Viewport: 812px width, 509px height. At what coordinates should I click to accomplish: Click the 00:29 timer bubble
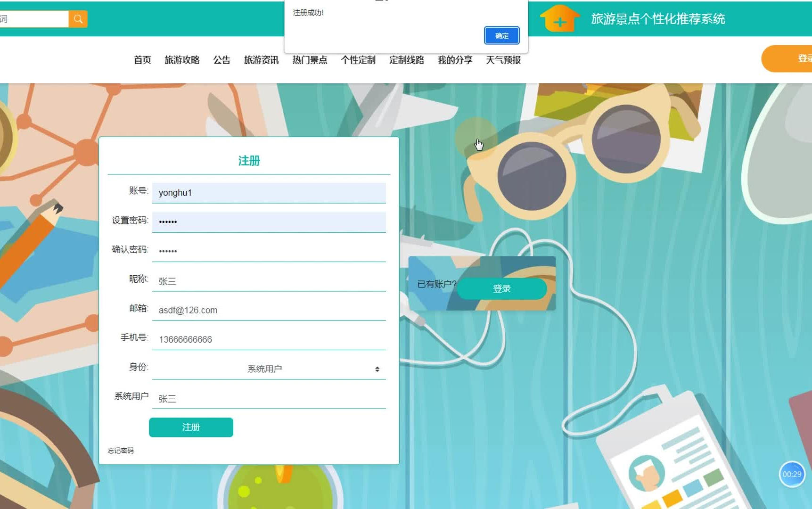pyautogui.click(x=792, y=474)
